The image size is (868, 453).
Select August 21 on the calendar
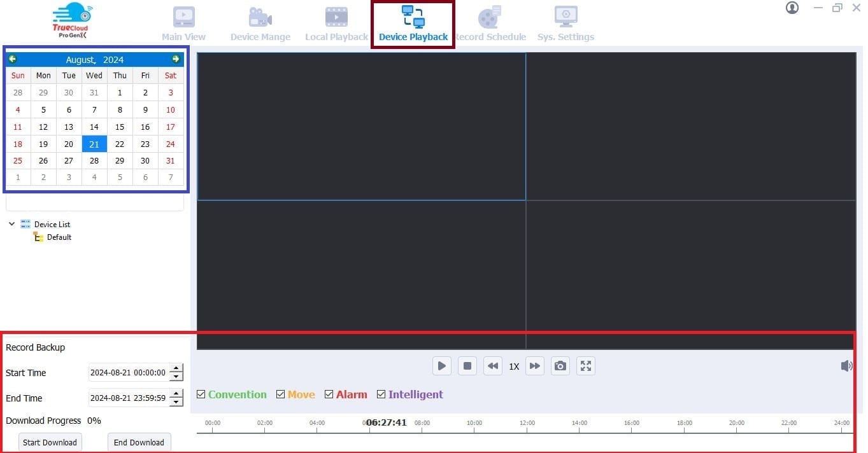(x=94, y=144)
